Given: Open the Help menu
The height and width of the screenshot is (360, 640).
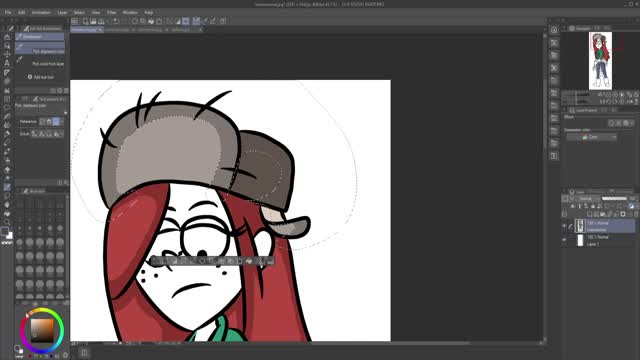Looking at the screenshot, I should (x=149, y=13).
